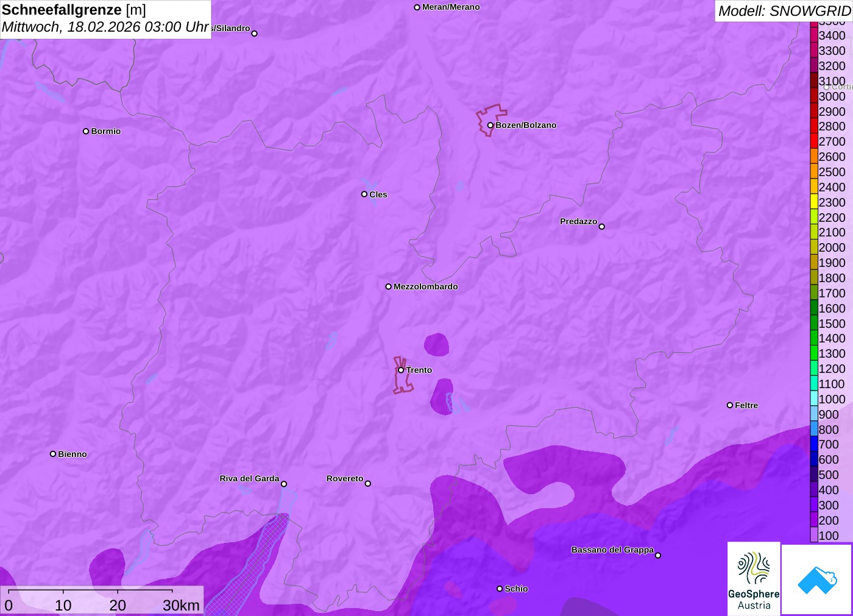Screen dimensions: 853x616
Task: Click the 'Riva del Garda' label text
Action: coord(249,478)
